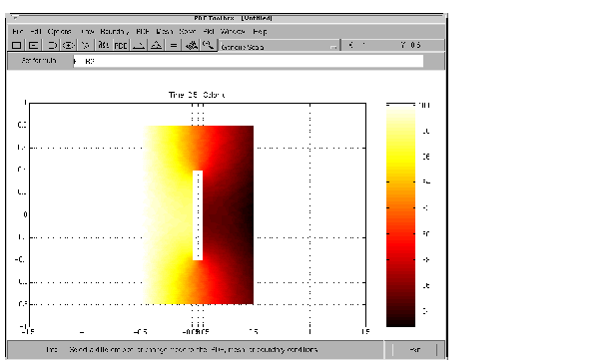Click the Y coordinate readout in toolbar
Screen dimensions: 602x364
click(x=410, y=45)
